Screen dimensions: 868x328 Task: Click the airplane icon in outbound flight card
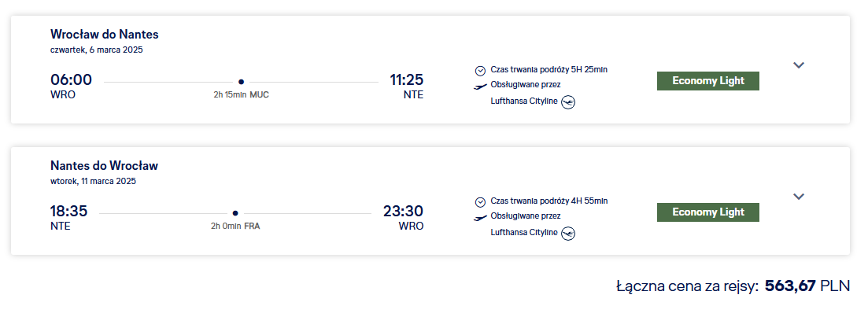pyautogui.click(x=481, y=87)
